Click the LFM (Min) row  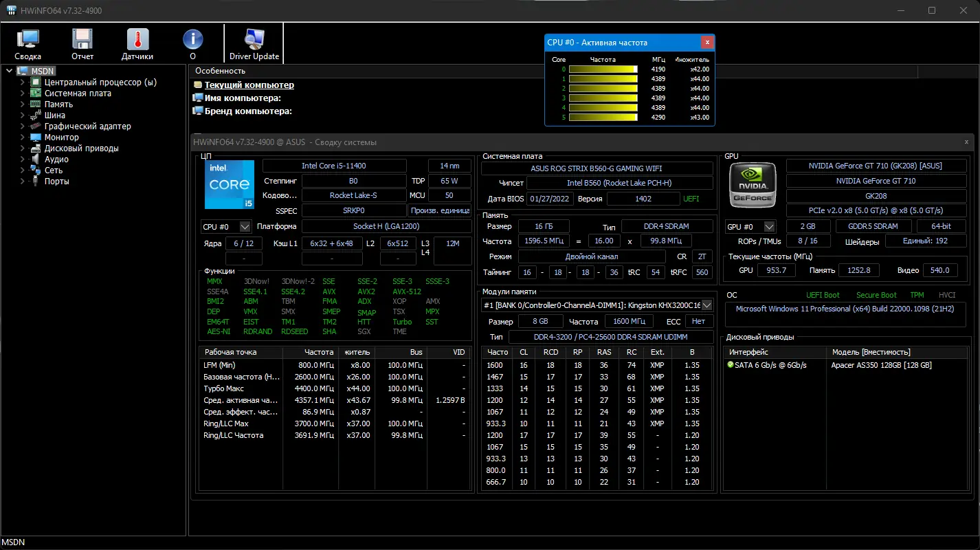(335, 365)
